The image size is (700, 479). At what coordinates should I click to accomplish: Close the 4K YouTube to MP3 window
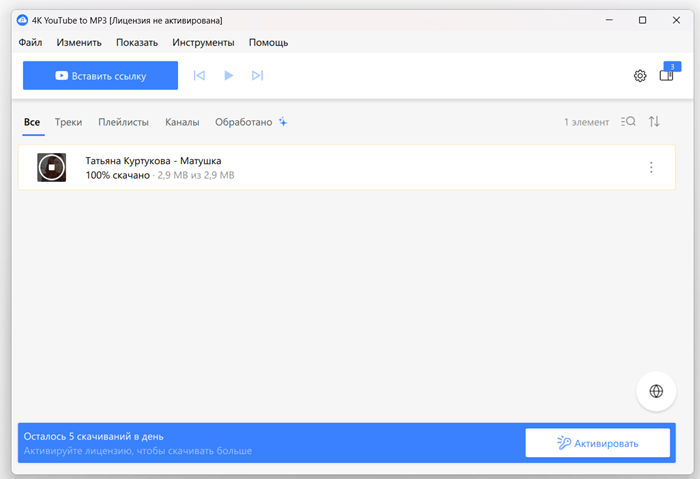(x=676, y=20)
